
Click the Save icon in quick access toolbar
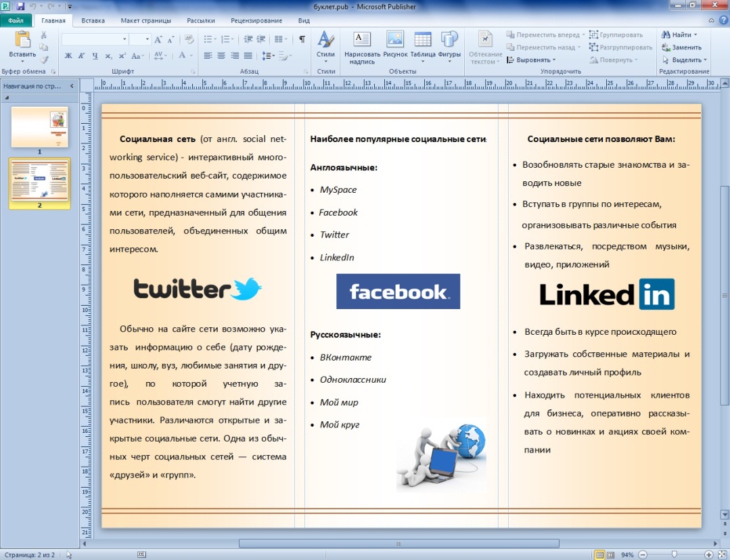[20, 6]
